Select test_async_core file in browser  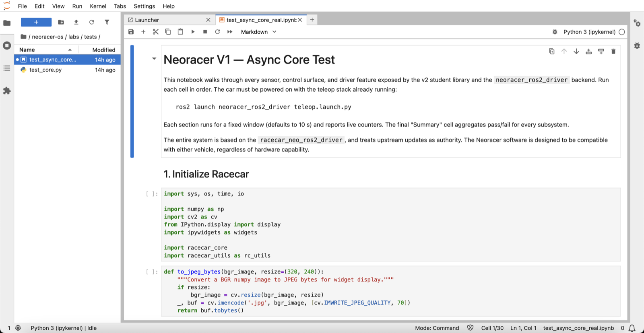[x=67, y=60]
